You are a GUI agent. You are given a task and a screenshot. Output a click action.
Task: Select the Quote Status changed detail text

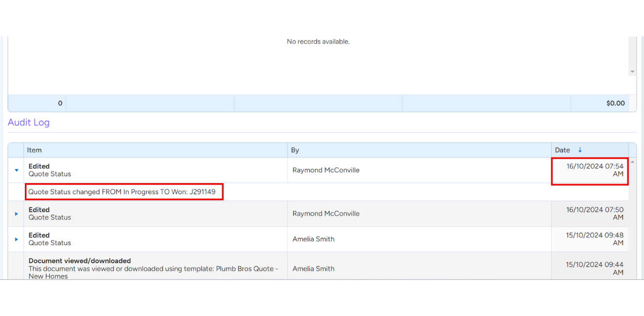point(122,192)
